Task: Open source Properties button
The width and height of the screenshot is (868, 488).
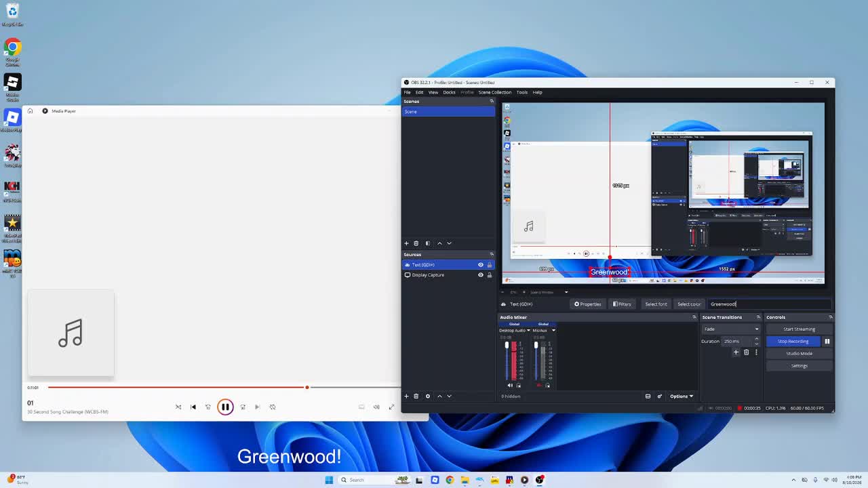Action: [x=587, y=304]
